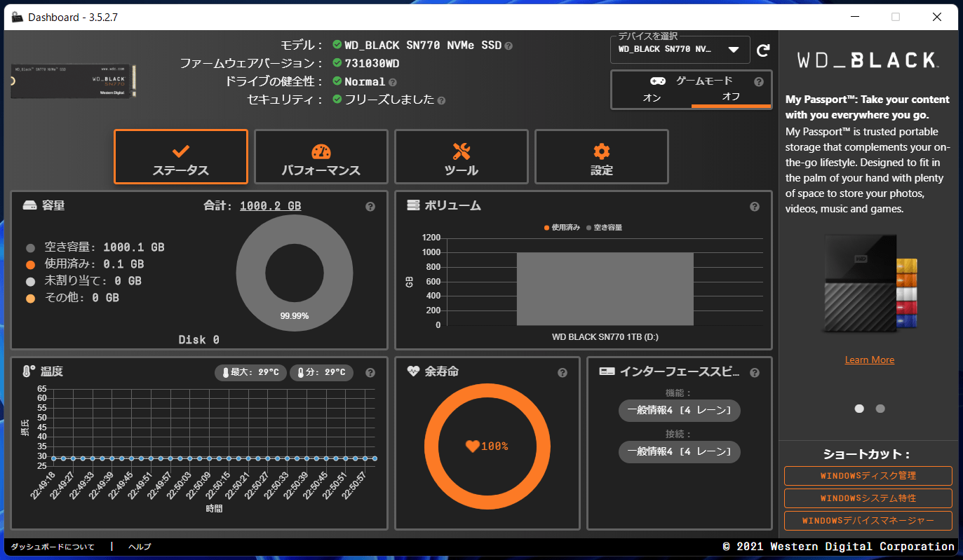The image size is (963, 560).
Task: Click the drive icon in 容量 header
Action: pyautogui.click(x=29, y=206)
